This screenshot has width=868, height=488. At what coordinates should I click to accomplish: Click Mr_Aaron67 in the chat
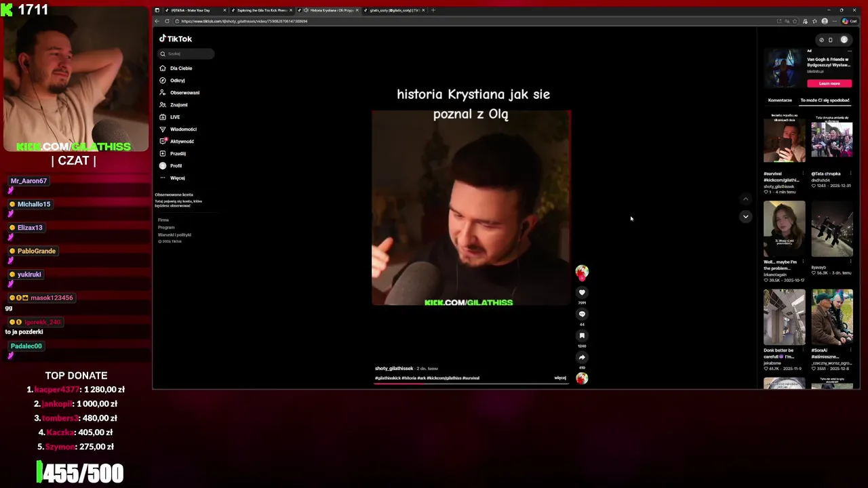coord(28,181)
